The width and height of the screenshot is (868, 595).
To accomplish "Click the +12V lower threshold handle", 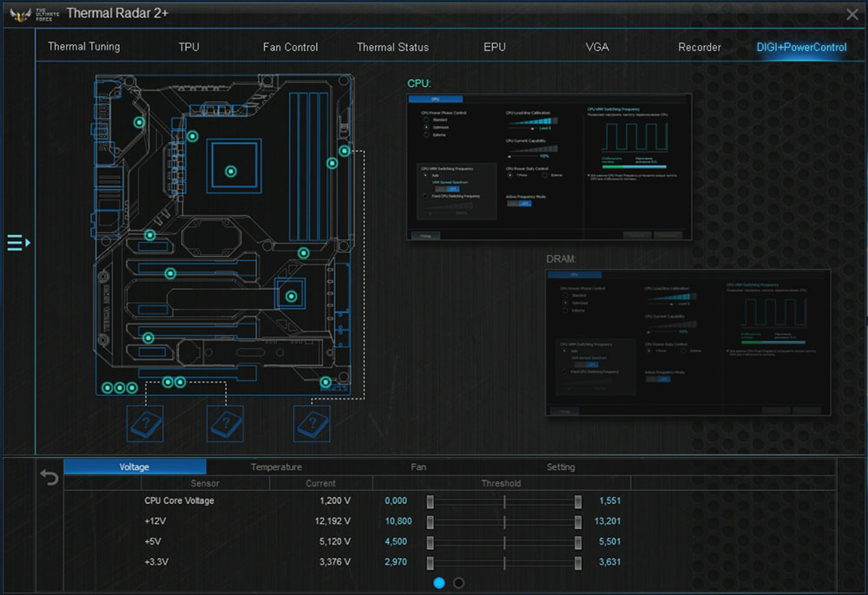I will 431,522.
